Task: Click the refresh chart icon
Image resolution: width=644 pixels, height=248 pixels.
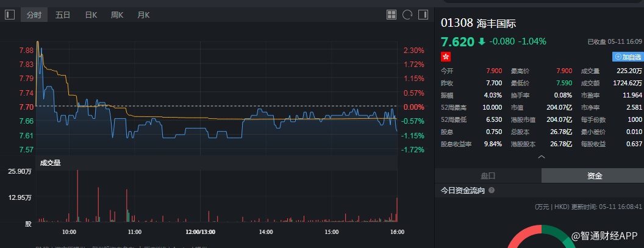Action: click(x=407, y=15)
